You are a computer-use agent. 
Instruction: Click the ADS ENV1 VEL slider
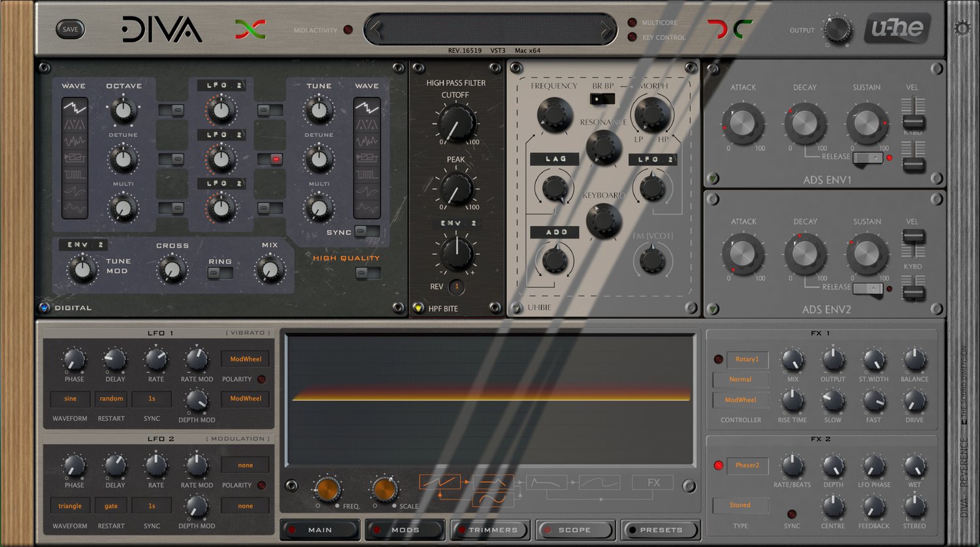[913, 114]
